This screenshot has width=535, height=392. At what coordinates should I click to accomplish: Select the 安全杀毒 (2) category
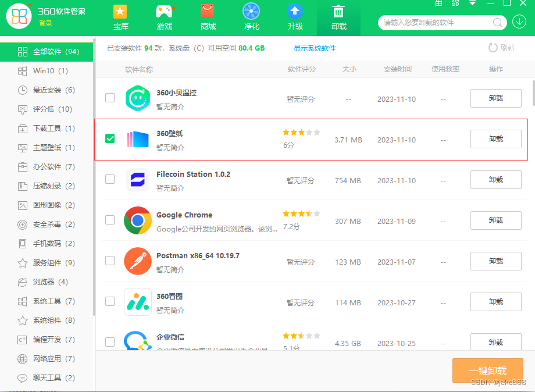click(47, 224)
